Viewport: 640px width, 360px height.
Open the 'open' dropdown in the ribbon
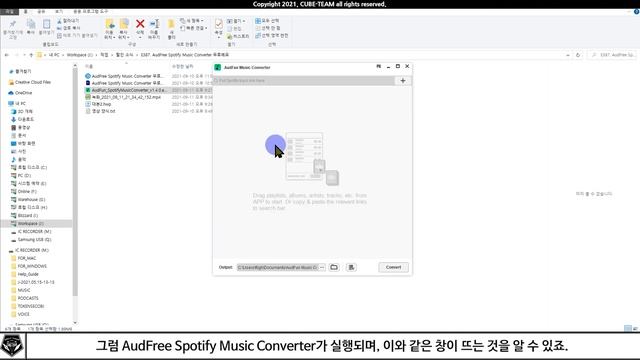click(236, 20)
